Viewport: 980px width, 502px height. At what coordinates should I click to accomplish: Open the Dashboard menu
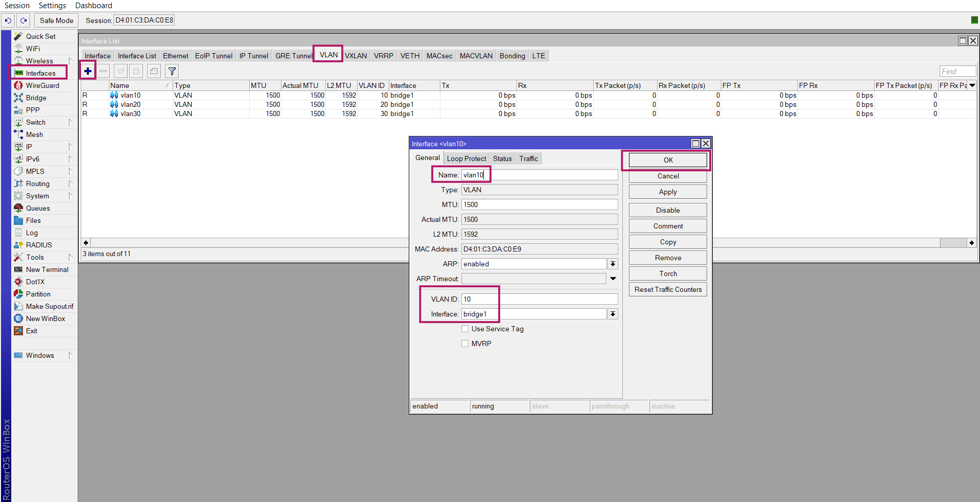click(94, 6)
